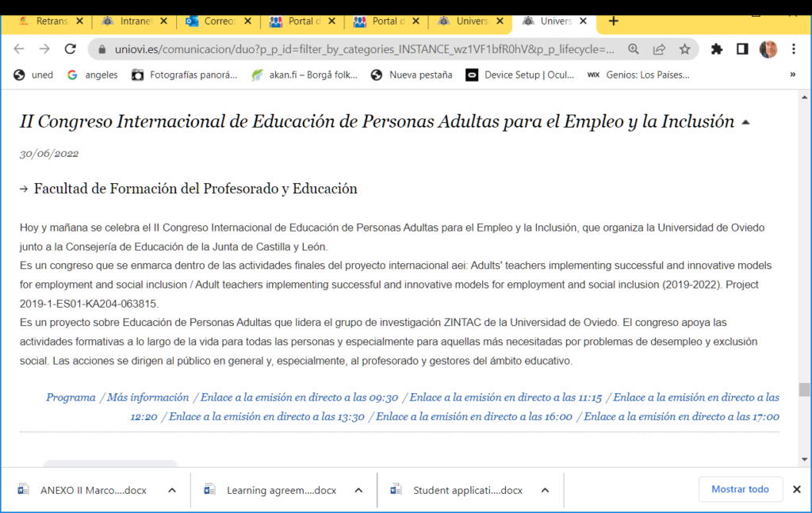Close the Retrans tab
The height and width of the screenshot is (513, 812).
79,21
